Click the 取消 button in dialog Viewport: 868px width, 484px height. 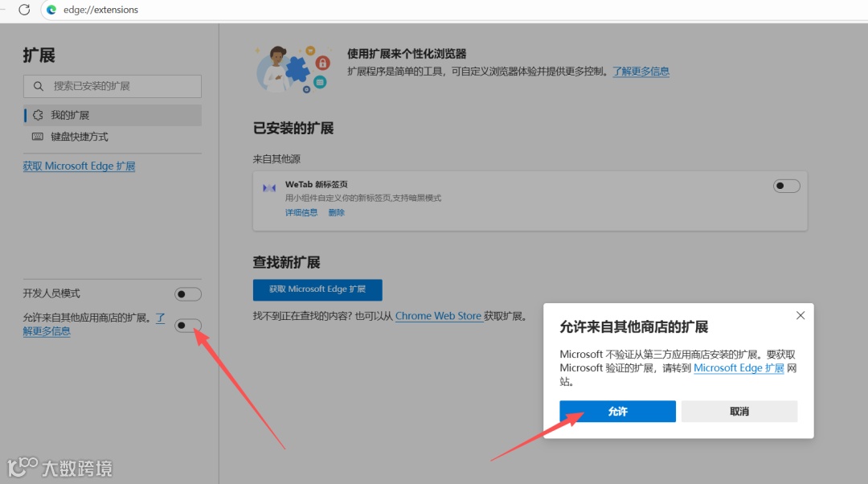click(739, 412)
